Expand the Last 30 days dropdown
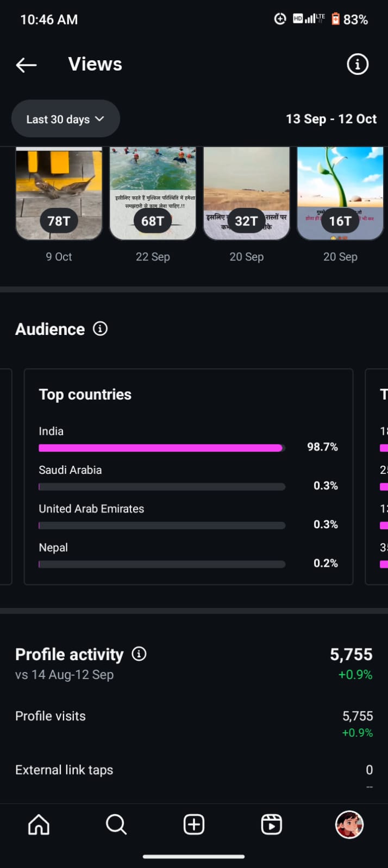The height and width of the screenshot is (868, 388). [65, 119]
